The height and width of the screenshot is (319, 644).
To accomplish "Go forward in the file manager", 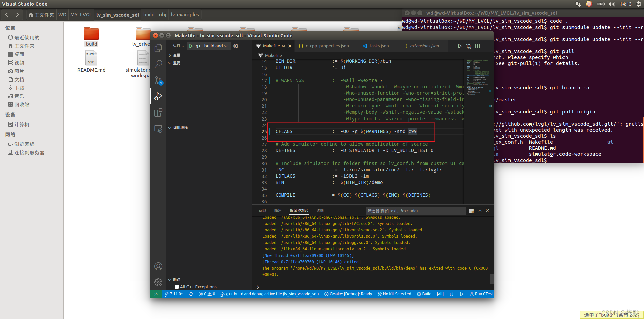I will pos(17,15).
